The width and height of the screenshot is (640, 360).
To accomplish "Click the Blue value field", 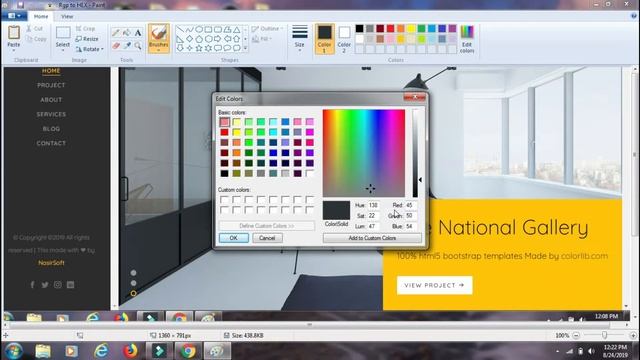I will coord(411,226).
